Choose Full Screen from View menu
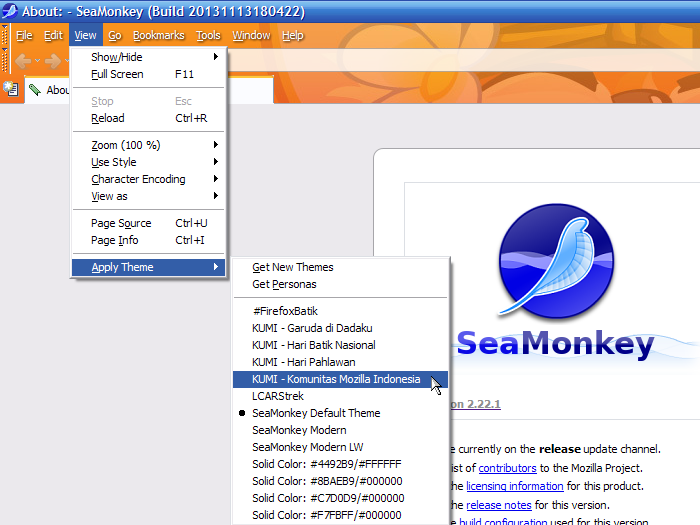This screenshot has width=700, height=525. click(149, 74)
